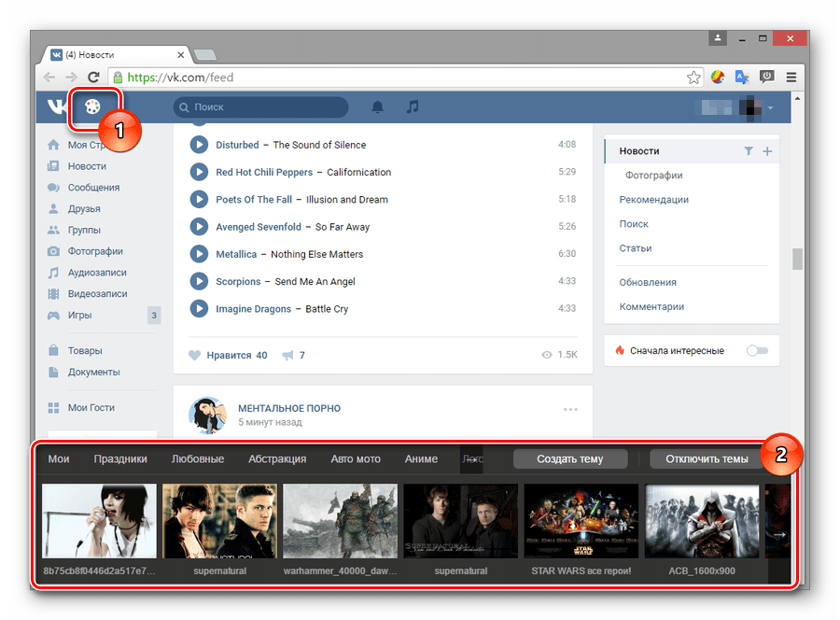Choose STAR WARS все герои theme thumbnail

(x=581, y=521)
